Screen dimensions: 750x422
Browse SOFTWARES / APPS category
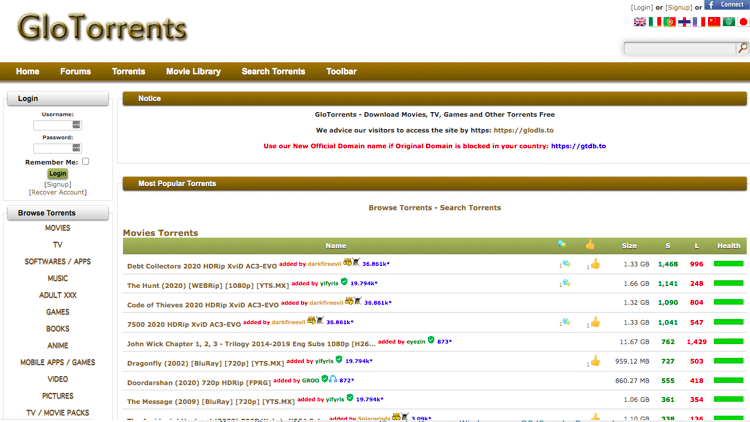click(x=57, y=262)
